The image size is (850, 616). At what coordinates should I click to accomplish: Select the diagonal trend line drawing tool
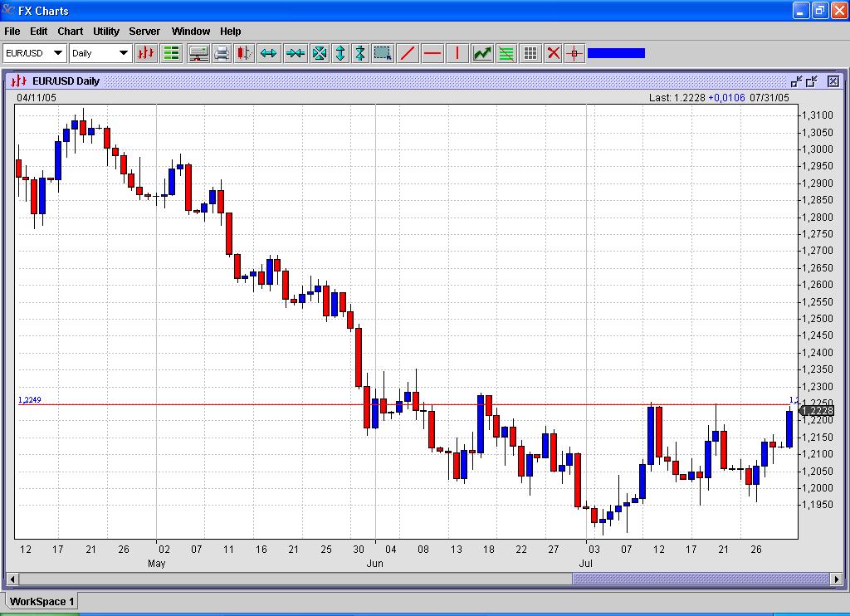(x=408, y=53)
